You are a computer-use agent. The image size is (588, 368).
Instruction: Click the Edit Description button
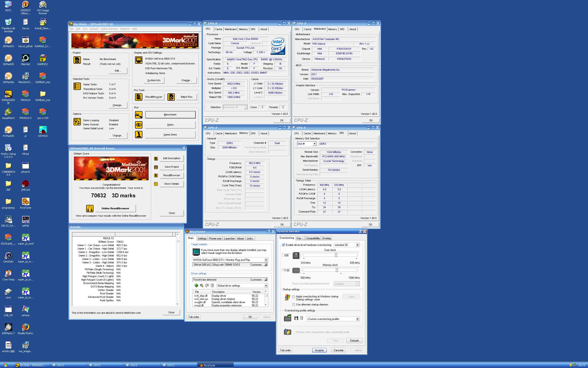point(172,158)
